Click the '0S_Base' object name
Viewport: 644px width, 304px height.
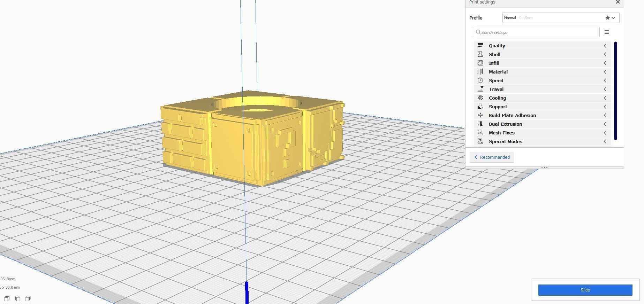point(7,279)
